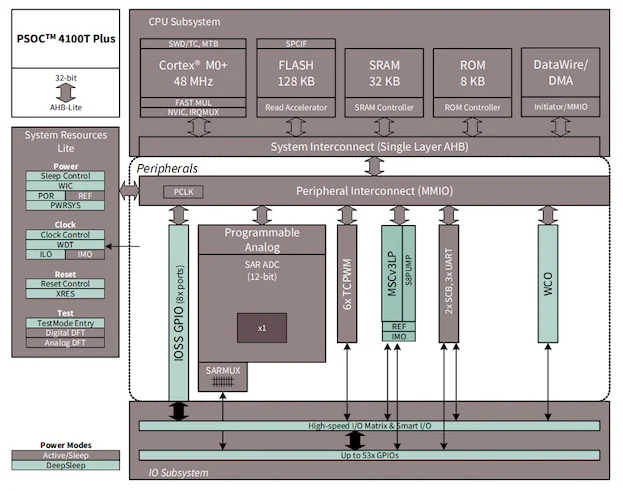The width and height of the screenshot is (623, 491).
Task: Click the SWD/TC, MTB label
Action: [x=193, y=44]
